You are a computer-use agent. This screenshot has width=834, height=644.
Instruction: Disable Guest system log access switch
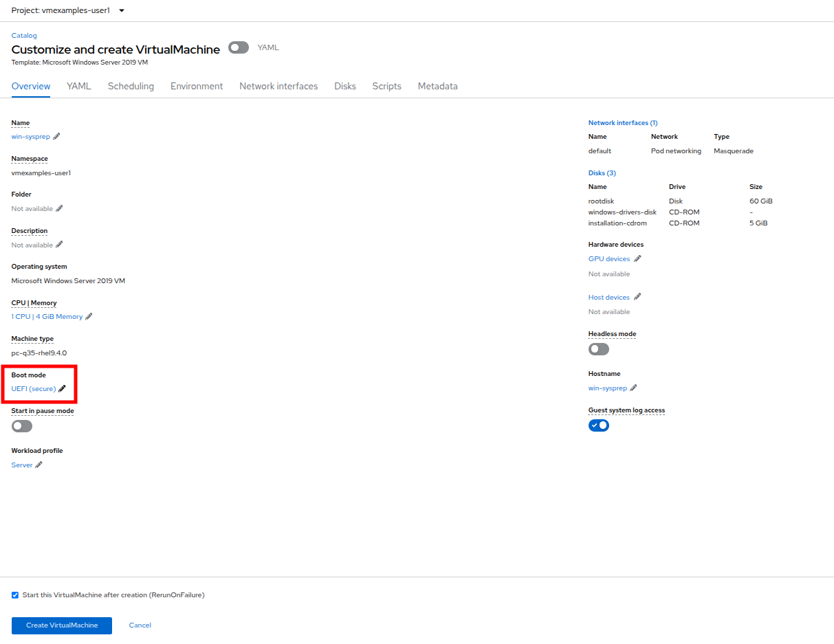click(599, 425)
